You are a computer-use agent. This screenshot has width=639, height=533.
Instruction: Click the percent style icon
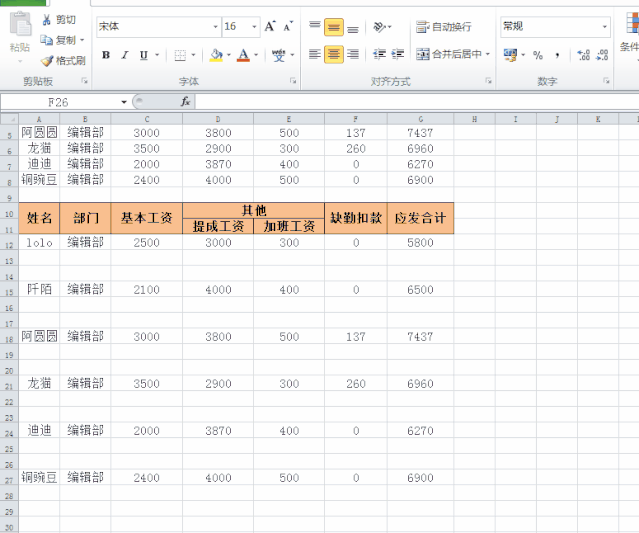(x=538, y=55)
